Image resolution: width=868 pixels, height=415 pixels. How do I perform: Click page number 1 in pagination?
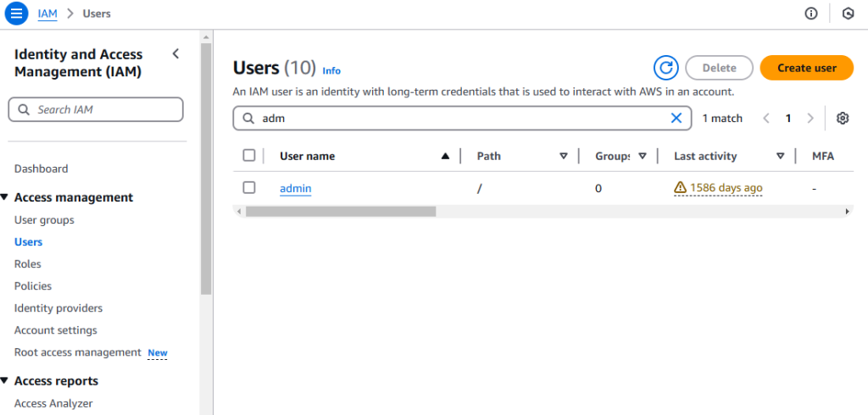tap(788, 118)
